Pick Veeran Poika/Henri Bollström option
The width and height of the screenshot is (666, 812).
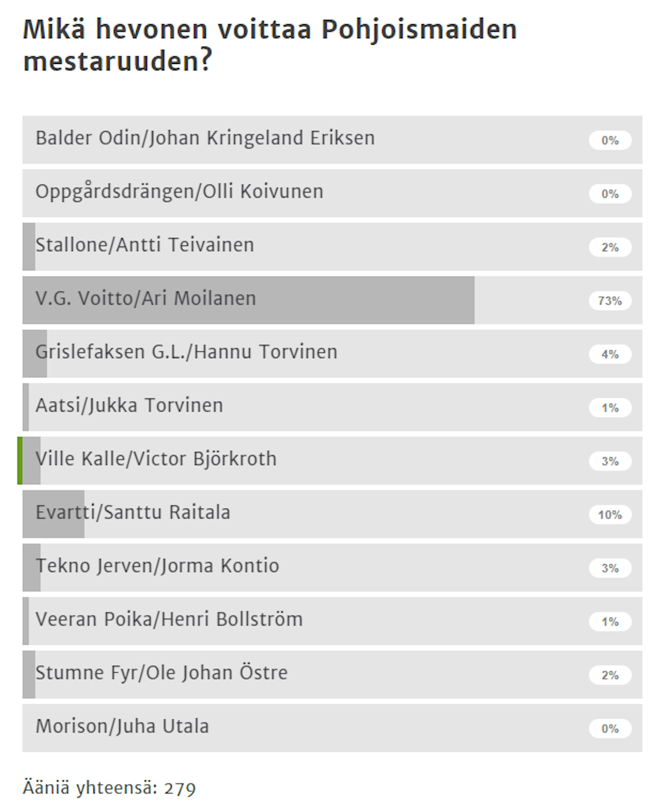(x=332, y=621)
